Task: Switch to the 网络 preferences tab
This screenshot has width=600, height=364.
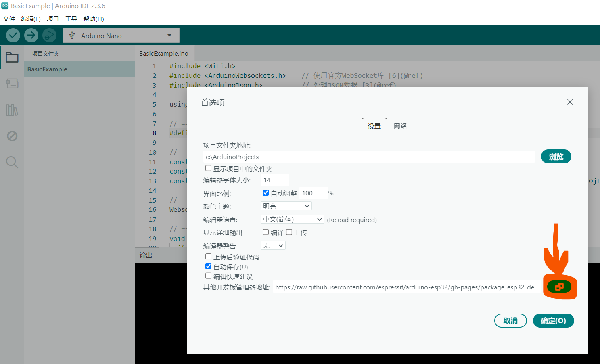Action: tap(400, 126)
